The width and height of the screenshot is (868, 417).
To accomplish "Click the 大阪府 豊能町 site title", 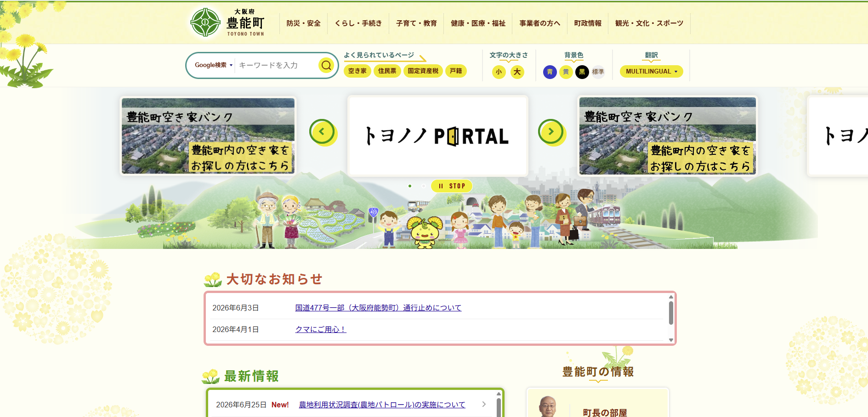I will coord(245,22).
